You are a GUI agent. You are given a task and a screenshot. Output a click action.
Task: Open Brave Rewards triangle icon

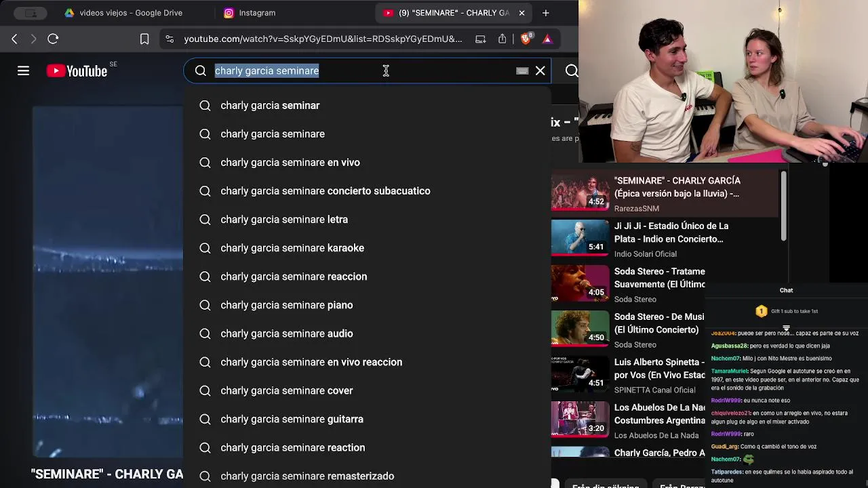pos(547,39)
